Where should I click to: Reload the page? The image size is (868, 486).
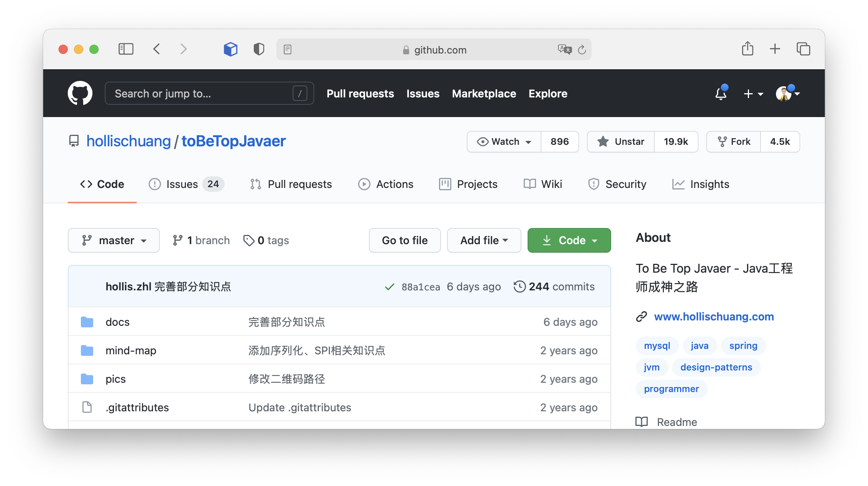click(582, 49)
